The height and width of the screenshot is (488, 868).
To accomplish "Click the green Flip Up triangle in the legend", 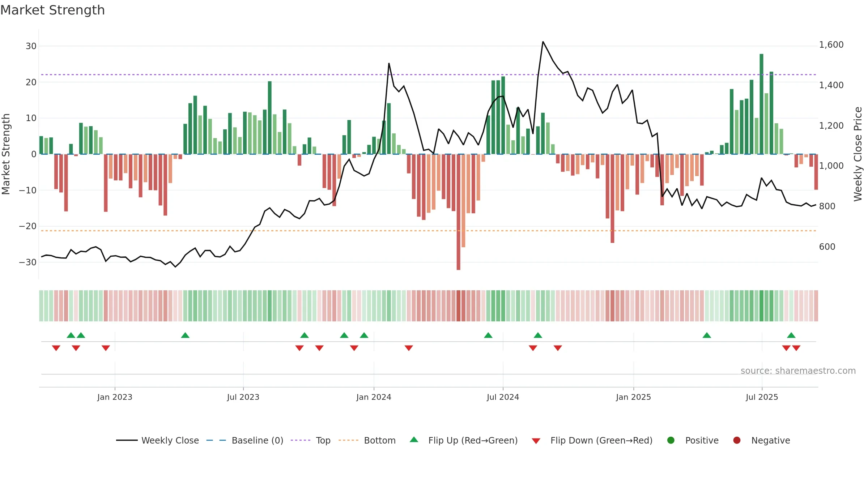I will 414,440.
